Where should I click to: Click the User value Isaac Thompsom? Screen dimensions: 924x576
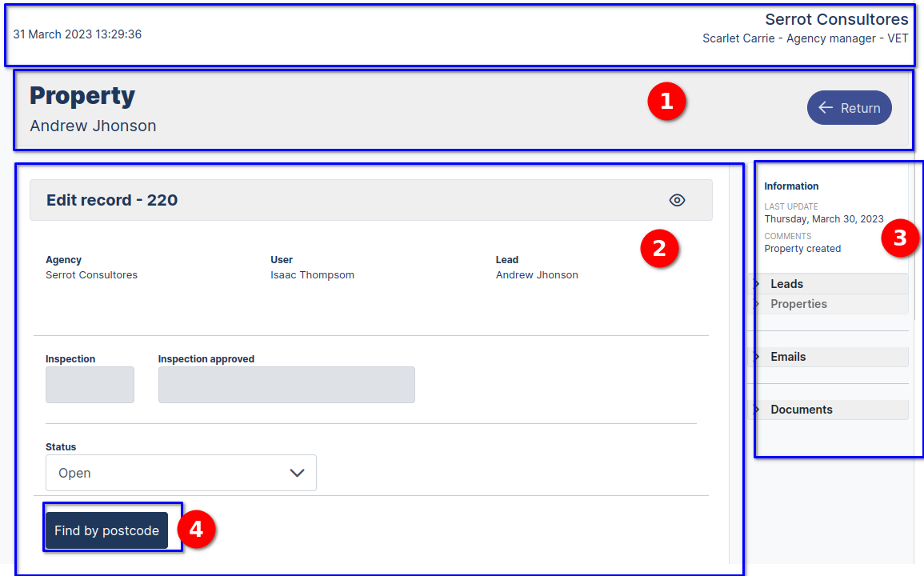[x=312, y=275]
